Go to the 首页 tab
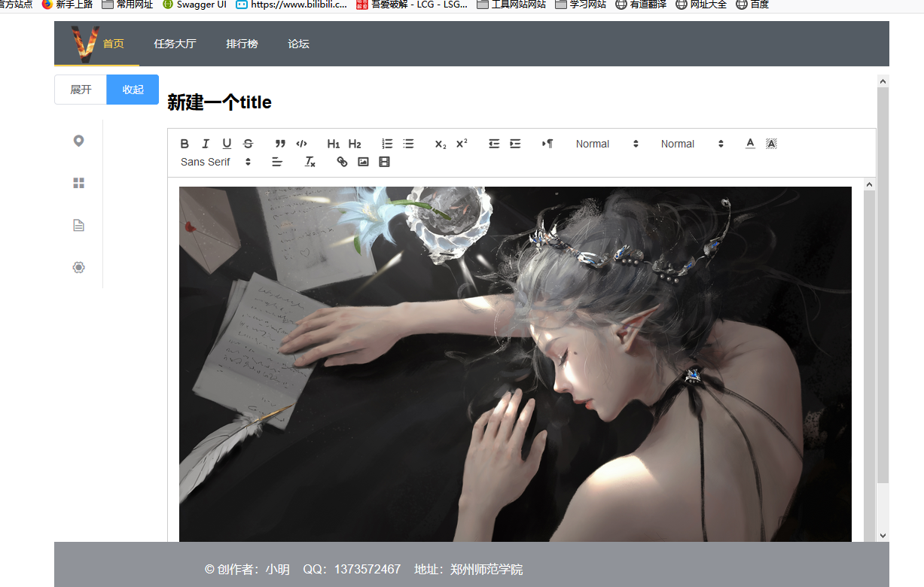924x587 pixels. coord(114,44)
